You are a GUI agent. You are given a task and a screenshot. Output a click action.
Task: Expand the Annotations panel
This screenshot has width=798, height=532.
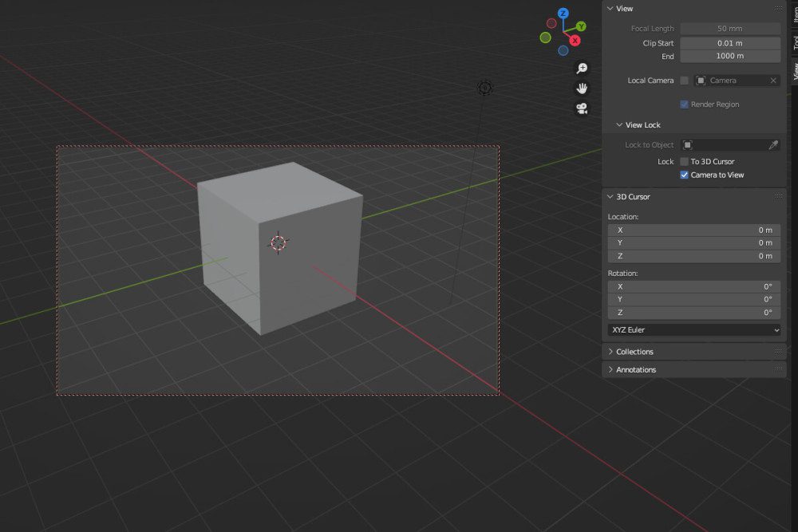pos(610,370)
